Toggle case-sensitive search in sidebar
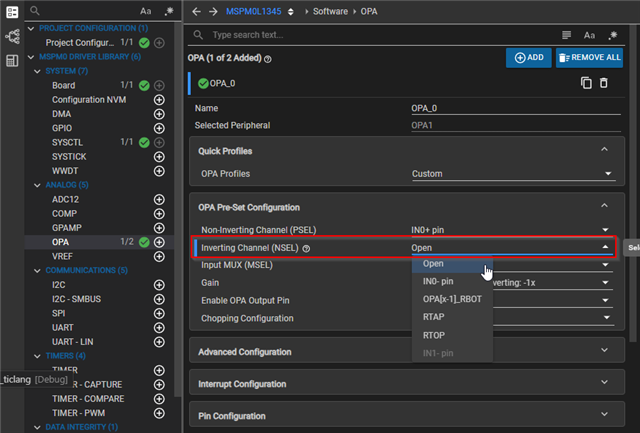Screen dimensions: 640x433 (x=146, y=11)
